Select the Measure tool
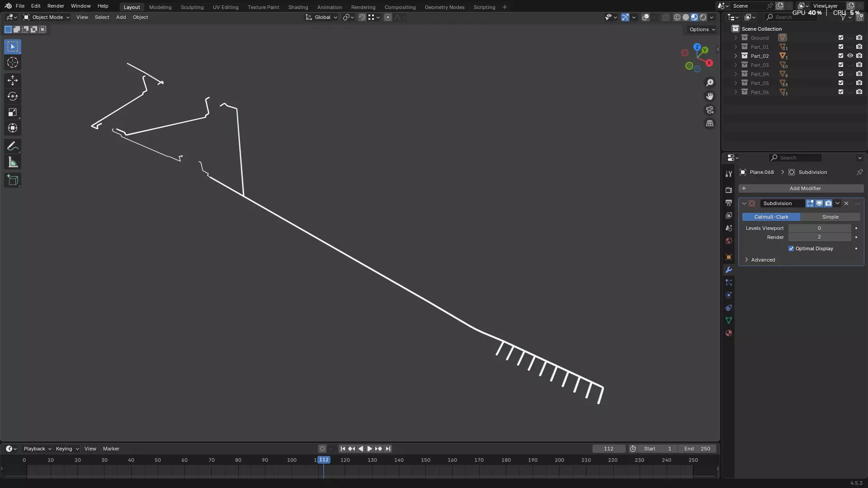 click(x=13, y=163)
